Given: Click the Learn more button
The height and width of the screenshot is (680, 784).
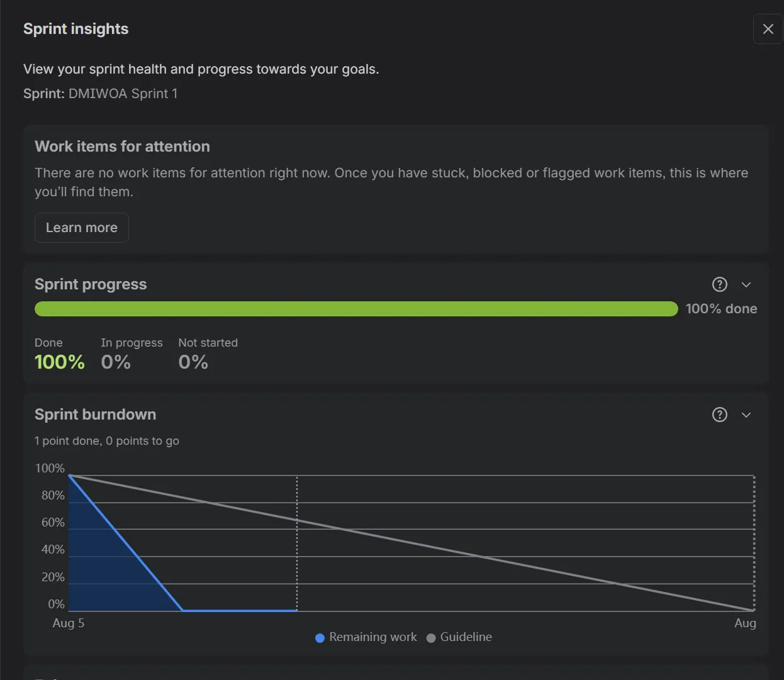Looking at the screenshot, I should point(82,228).
